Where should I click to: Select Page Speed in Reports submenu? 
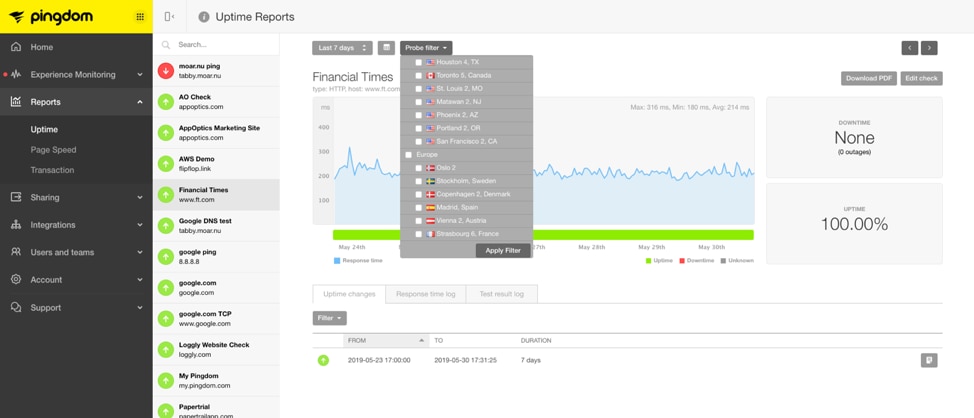click(53, 150)
